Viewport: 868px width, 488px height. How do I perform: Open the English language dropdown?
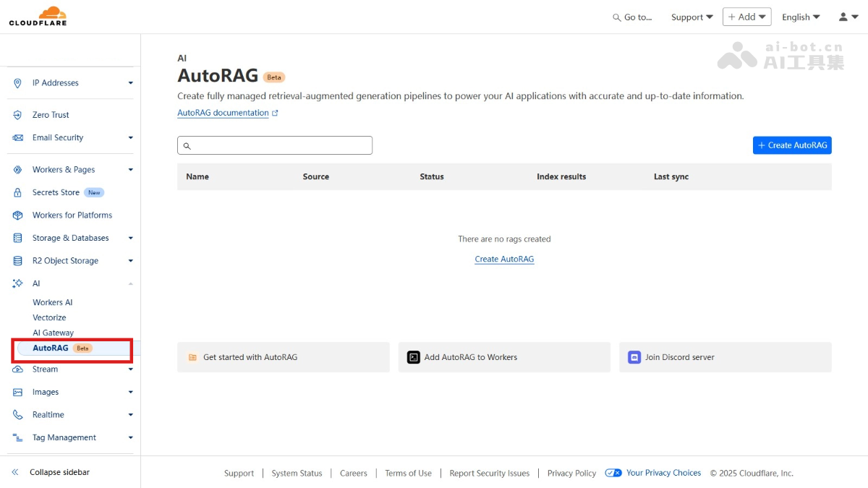point(801,16)
